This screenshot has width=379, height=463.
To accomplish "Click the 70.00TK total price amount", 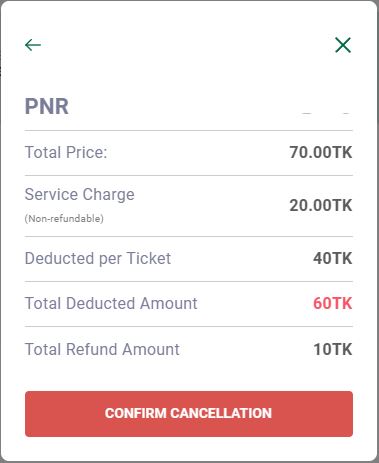I will [321, 152].
